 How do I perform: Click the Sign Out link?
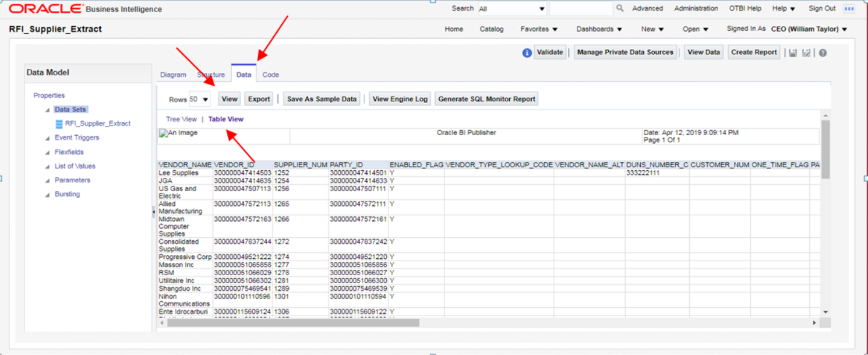[x=822, y=9]
